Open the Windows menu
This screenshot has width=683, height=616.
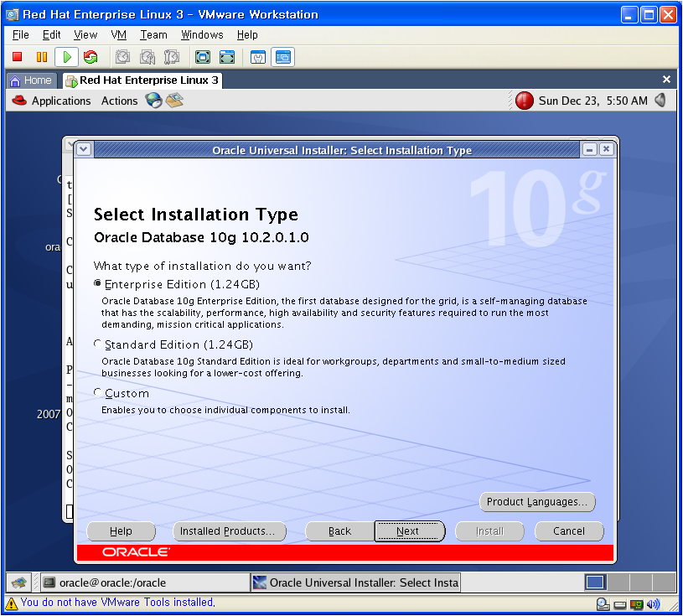(202, 35)
